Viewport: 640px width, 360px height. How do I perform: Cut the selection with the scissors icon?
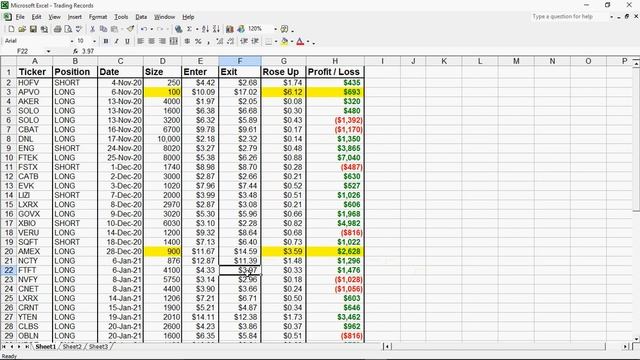[93, 29]
